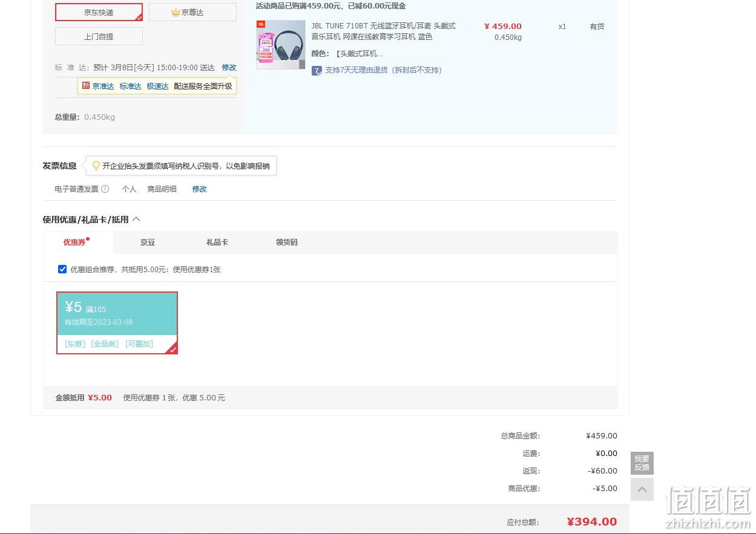This screenshot has width=756, height=534.
Task: Open the 标准达 link
Action: tap(130, 86)
